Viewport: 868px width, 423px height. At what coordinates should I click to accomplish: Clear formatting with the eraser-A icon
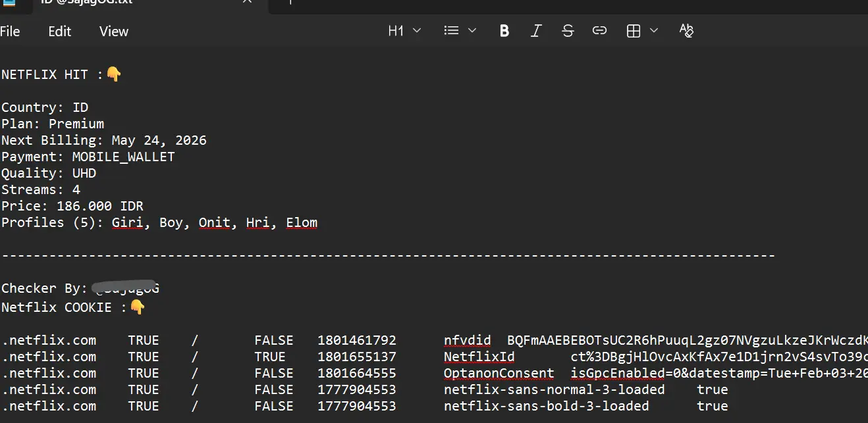pos(686,31)
